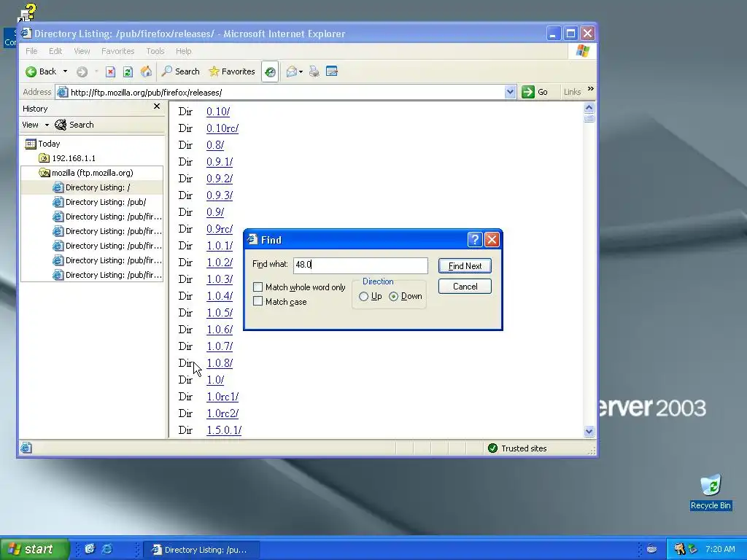The width and height of the screenshot is (747, 560).
Task: Print page with the printer icon
Action: coord(314,71)
